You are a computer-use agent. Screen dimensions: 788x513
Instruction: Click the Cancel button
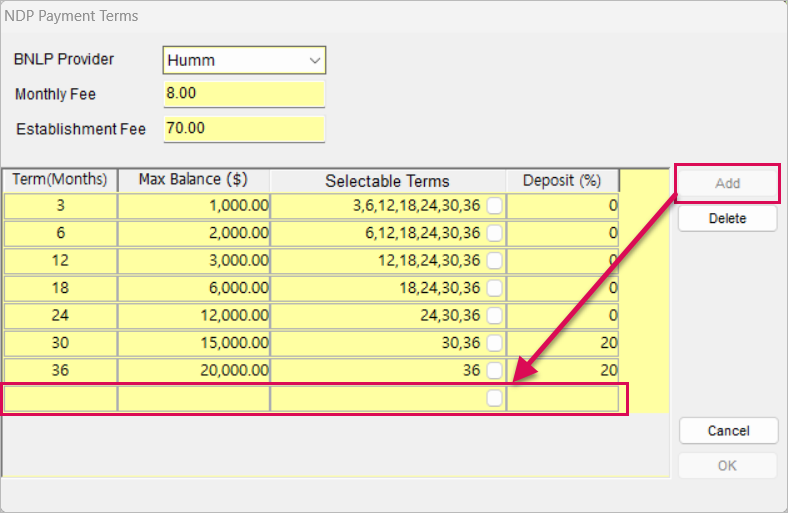pyautogui.click(x=728, y=431)
